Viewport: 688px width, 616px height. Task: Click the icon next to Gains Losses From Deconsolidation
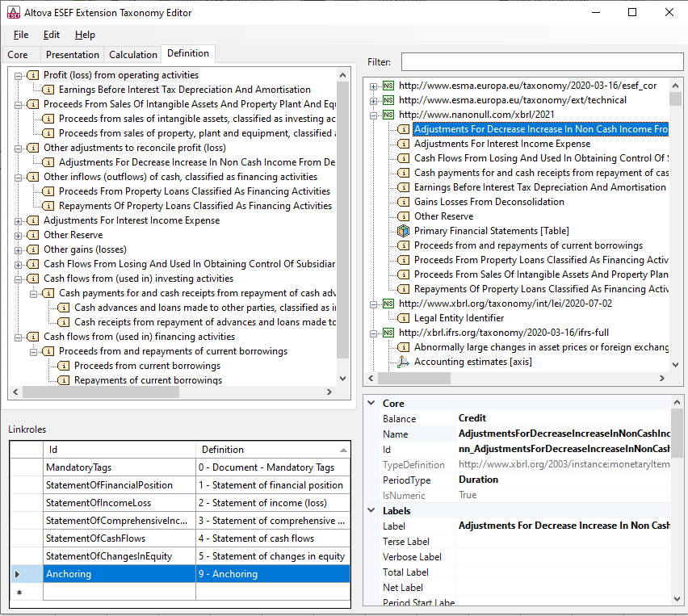(x=404, y=202)
